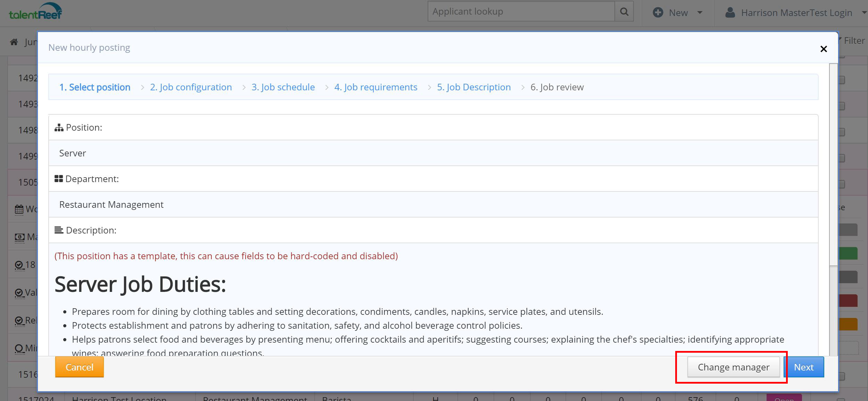Image resolution: width=868 pixels, height=401 pixels.
Task: Go to the Job review step
Action: (x=557, y=87)
